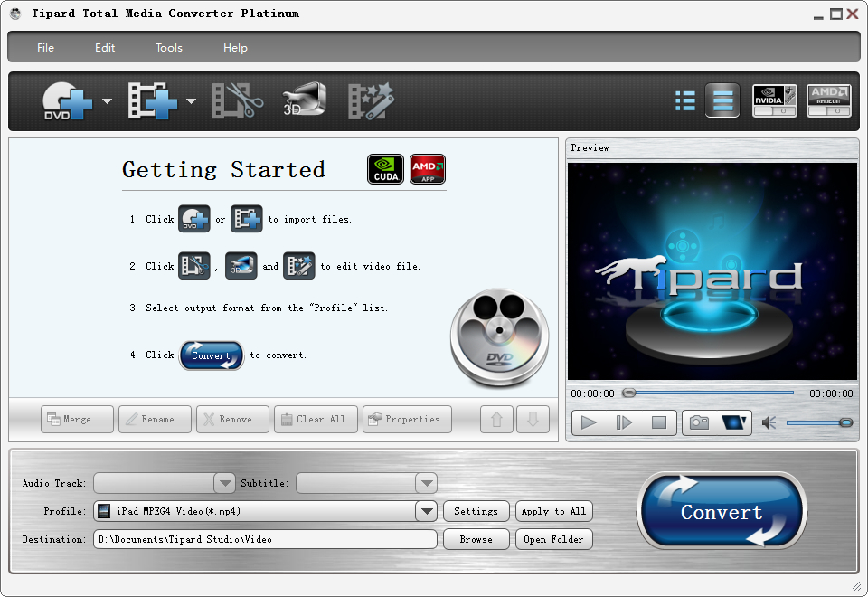Click the AMD APP badge
This screenshot has height=597, width=868.
(428, 169)
